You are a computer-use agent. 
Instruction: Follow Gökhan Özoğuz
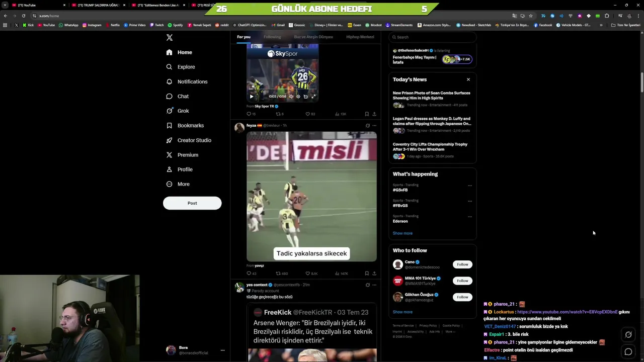pos(462,297)
